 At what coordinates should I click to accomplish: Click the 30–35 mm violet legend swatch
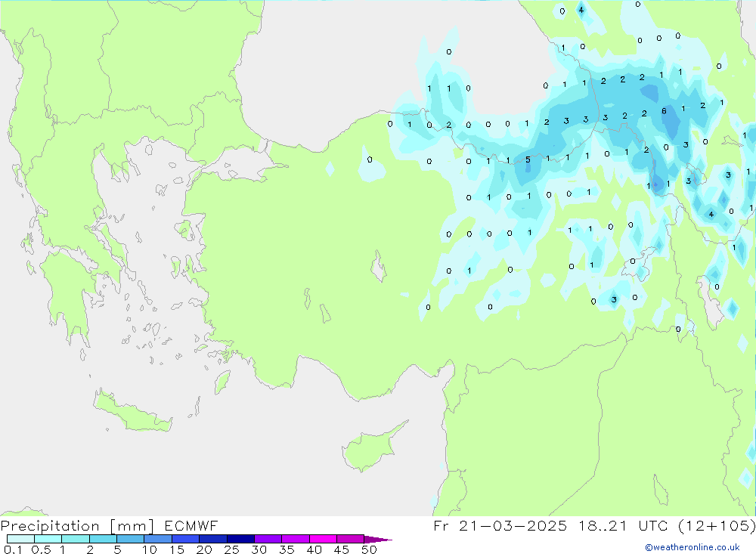click(x=268, y=539)
